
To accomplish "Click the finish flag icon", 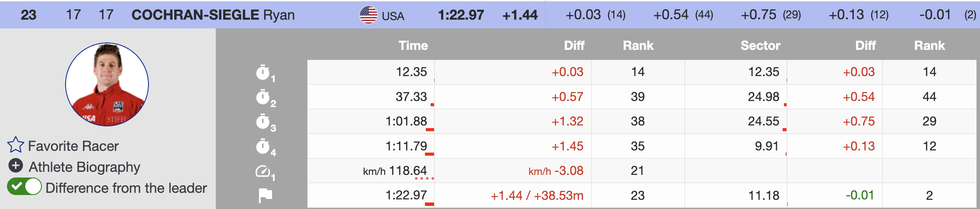I will pos(265,195).
